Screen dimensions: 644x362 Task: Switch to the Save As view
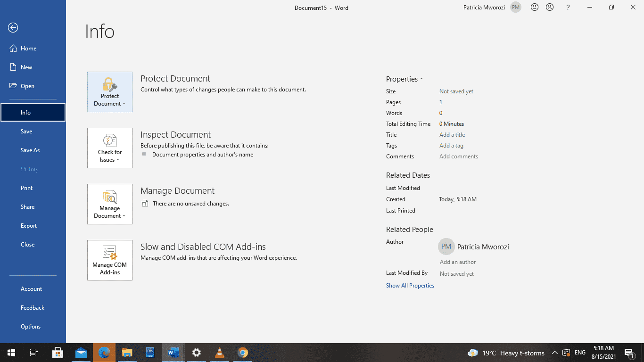(30, 150)
